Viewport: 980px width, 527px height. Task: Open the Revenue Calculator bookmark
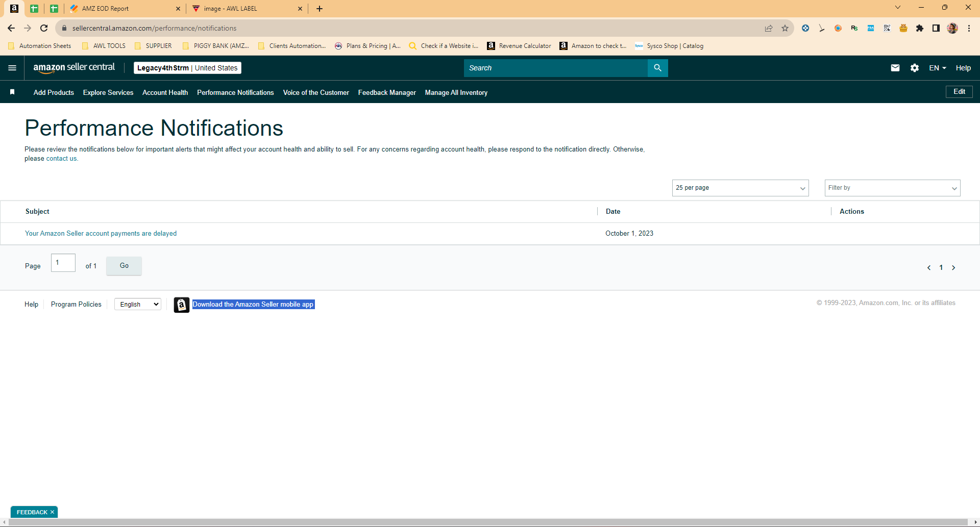[519, 46]
